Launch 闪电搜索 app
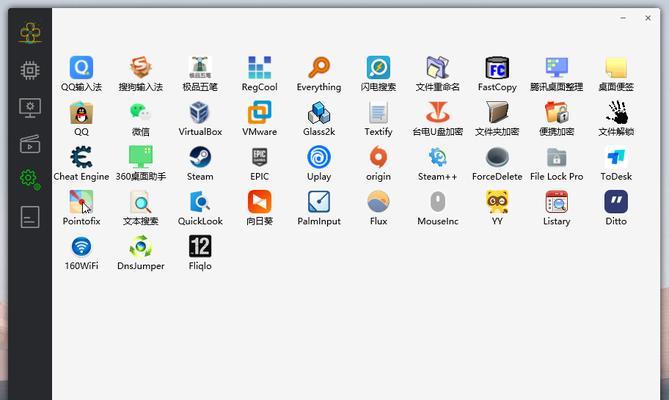 [x=378, y=67]
